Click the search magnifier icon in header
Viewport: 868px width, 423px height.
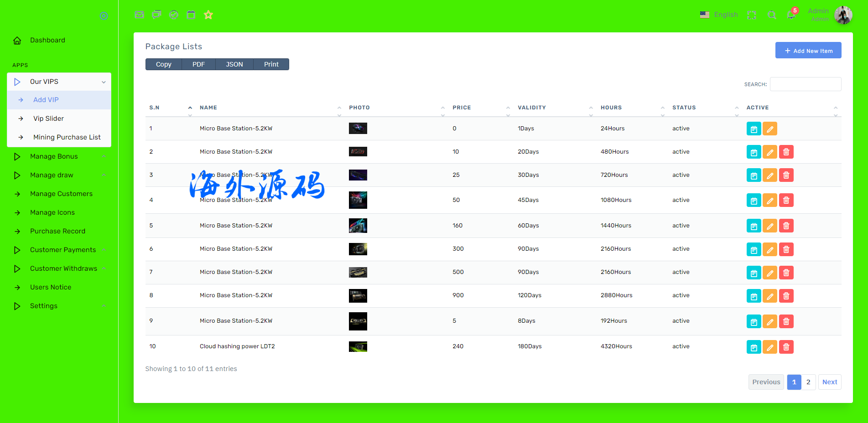pyautogui.click(x=772, y=15)
